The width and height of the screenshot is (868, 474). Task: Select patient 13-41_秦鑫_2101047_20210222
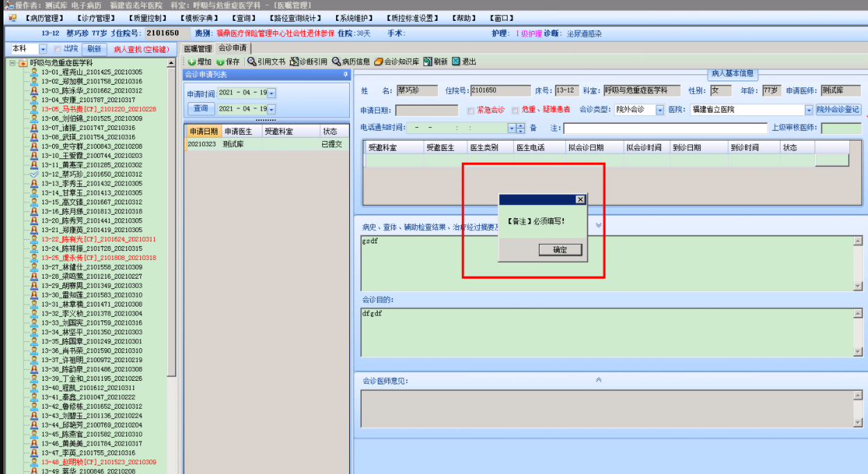point(88,397)
